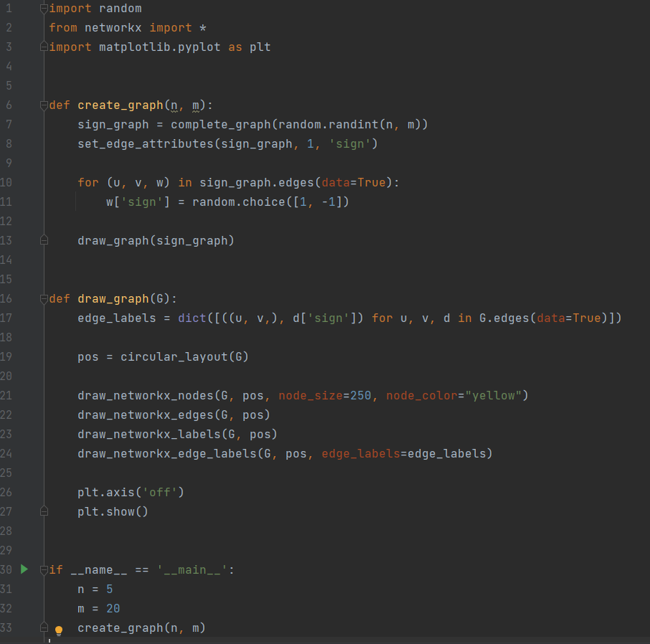Click 'draw_networkx_edge_labels' on line 24

click(167, 453)
